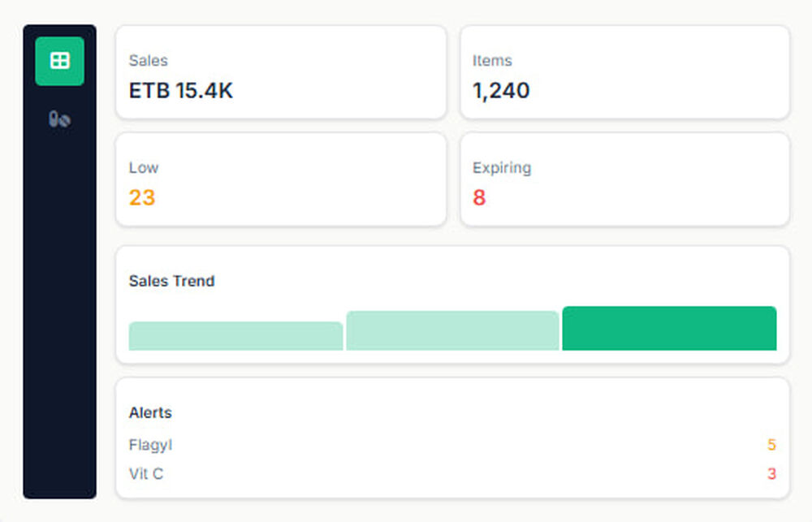Image resolution: width=812 pixels, height=522 pixels.
Task: Click the red 8 expiring value
Action: click(479, 197)
